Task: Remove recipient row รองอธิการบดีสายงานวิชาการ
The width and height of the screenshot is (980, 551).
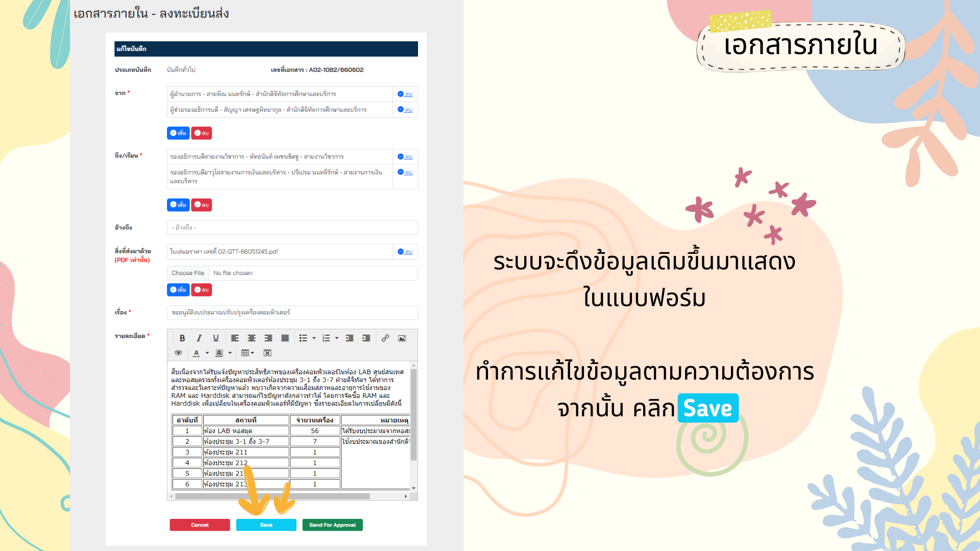Action: pos(405,157)
